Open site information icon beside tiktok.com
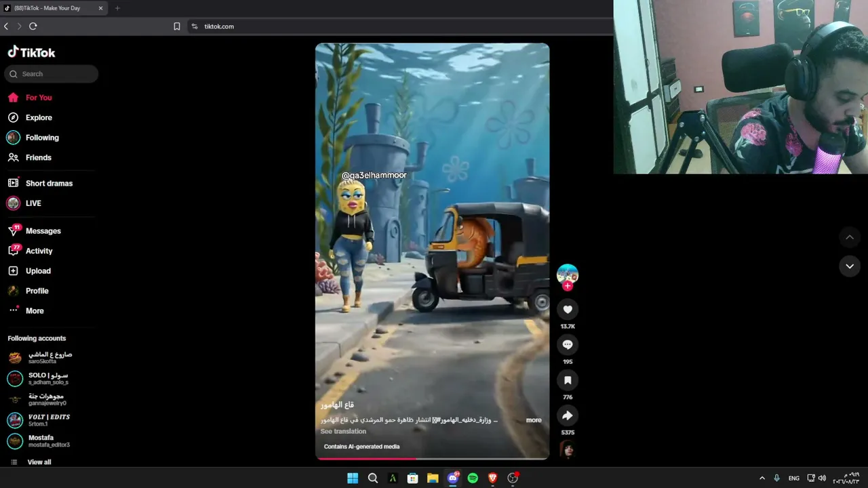Screen dimensions: 868x488 tap(195, 26)
